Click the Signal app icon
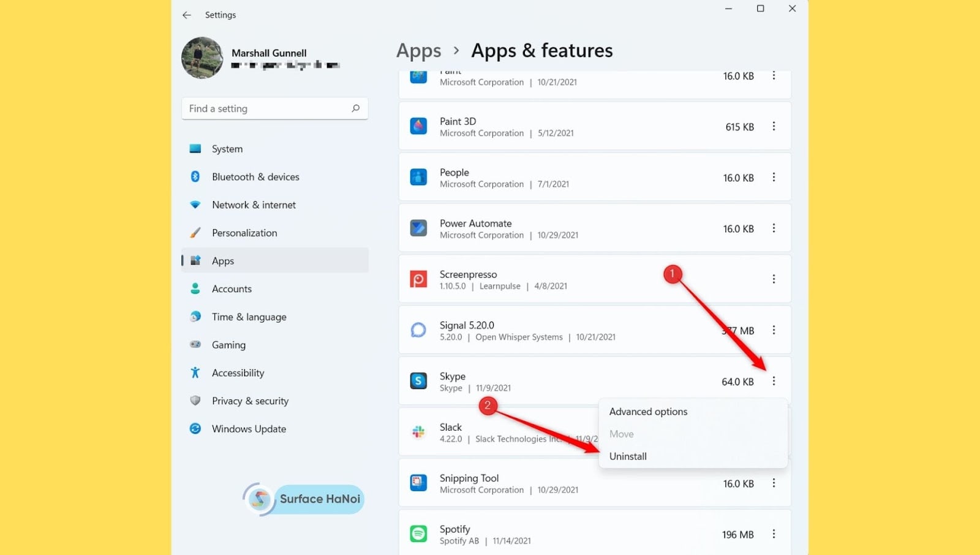Viewport: 980px width, 555px height. coord(418,330)
